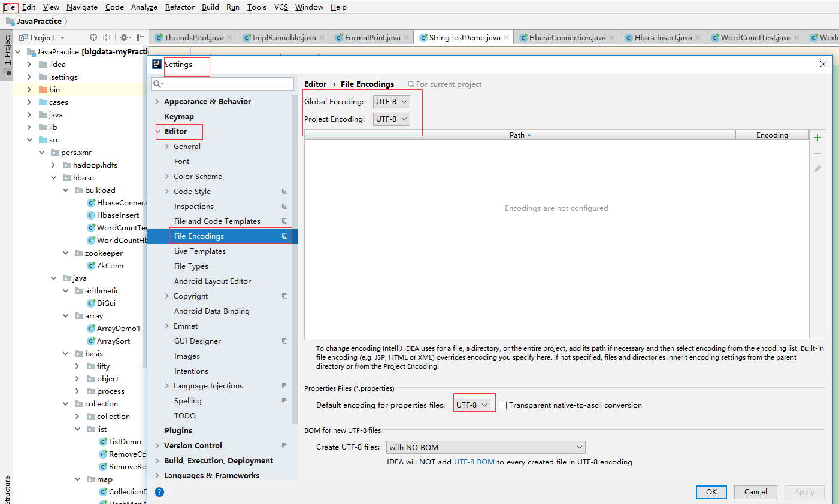Close the FormatPrint.java tab with its x
This screenshot has width=839, height=504.
point(407,37)
